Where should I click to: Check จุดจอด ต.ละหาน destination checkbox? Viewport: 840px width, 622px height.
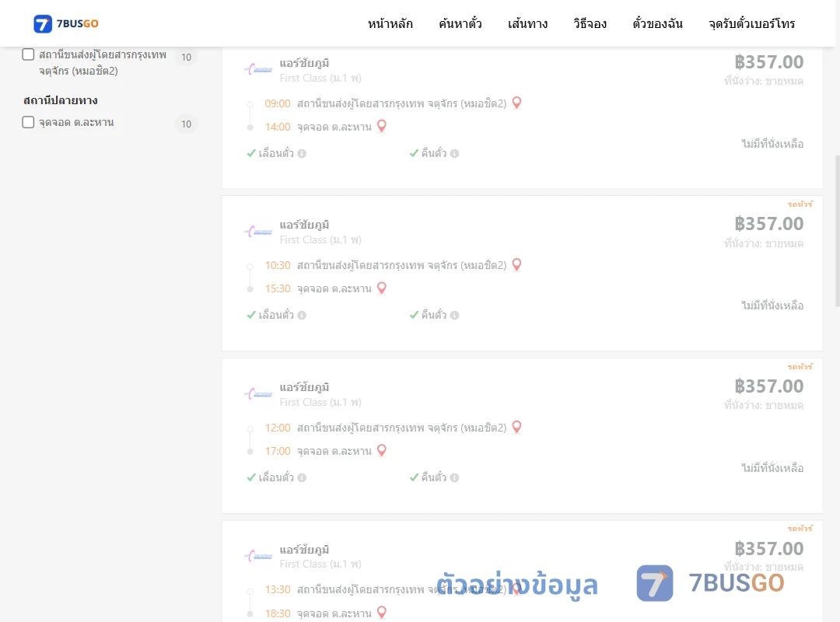[x=29, y=122]
